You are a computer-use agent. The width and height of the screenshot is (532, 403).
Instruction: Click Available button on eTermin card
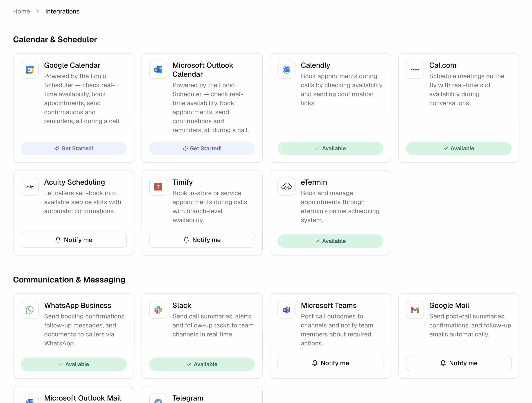click(330, 241)
